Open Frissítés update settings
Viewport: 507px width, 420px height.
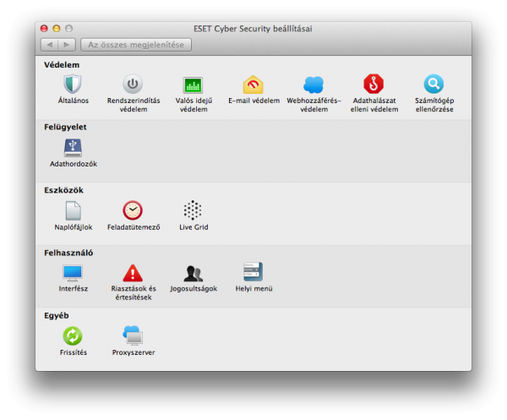(x=73, y=335)
